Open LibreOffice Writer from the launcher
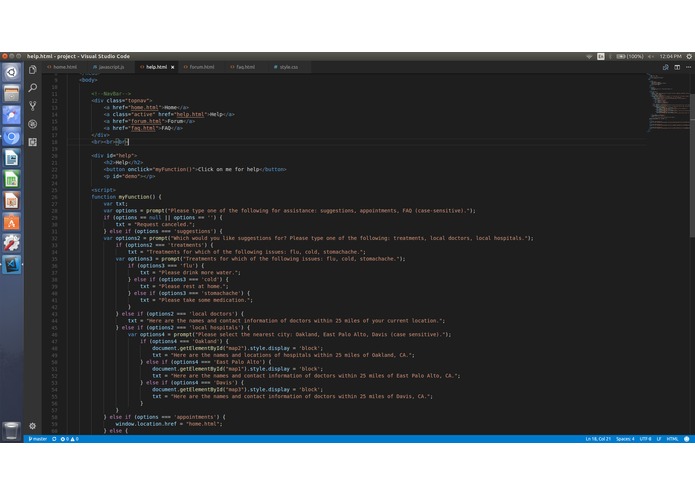 (x=12, y=158)
